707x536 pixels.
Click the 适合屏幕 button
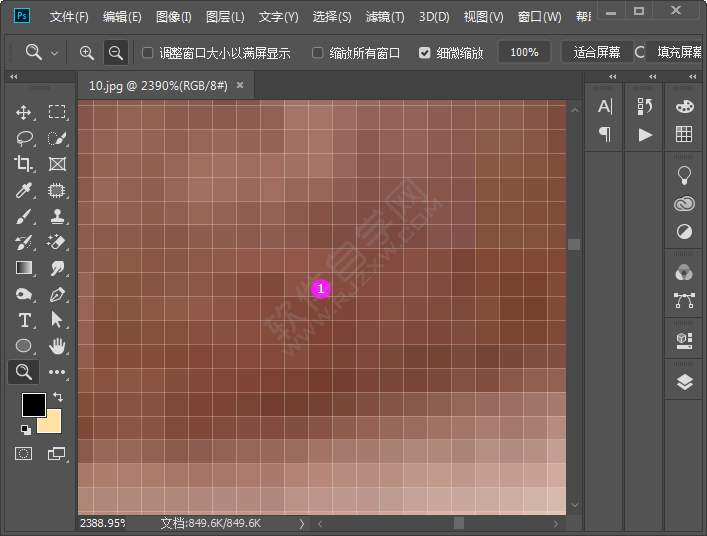pos(597,52)
